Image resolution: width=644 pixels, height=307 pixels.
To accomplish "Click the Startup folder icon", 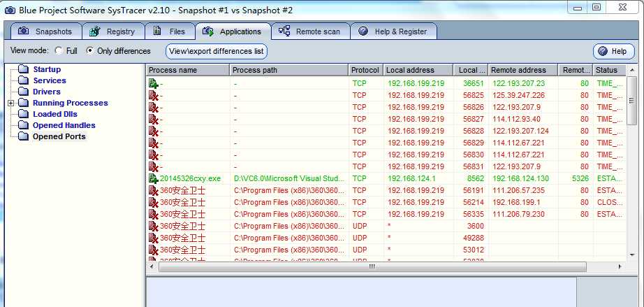I will [24, 69].
